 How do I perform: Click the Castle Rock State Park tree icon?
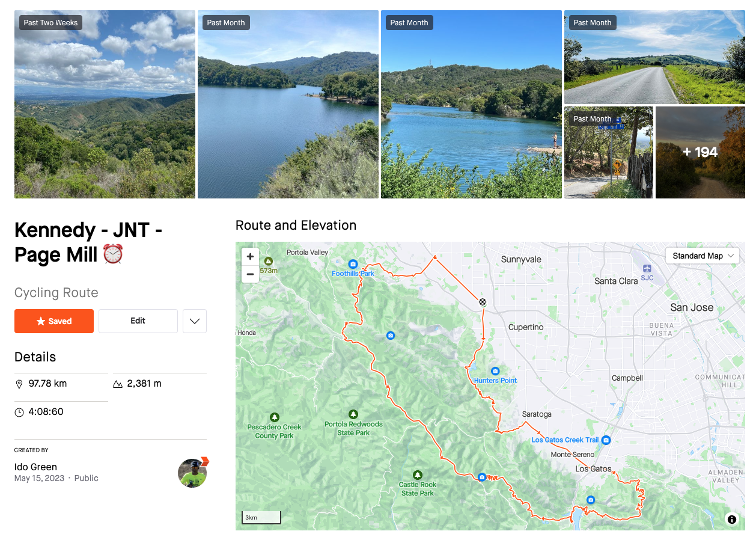coord(418,475)
